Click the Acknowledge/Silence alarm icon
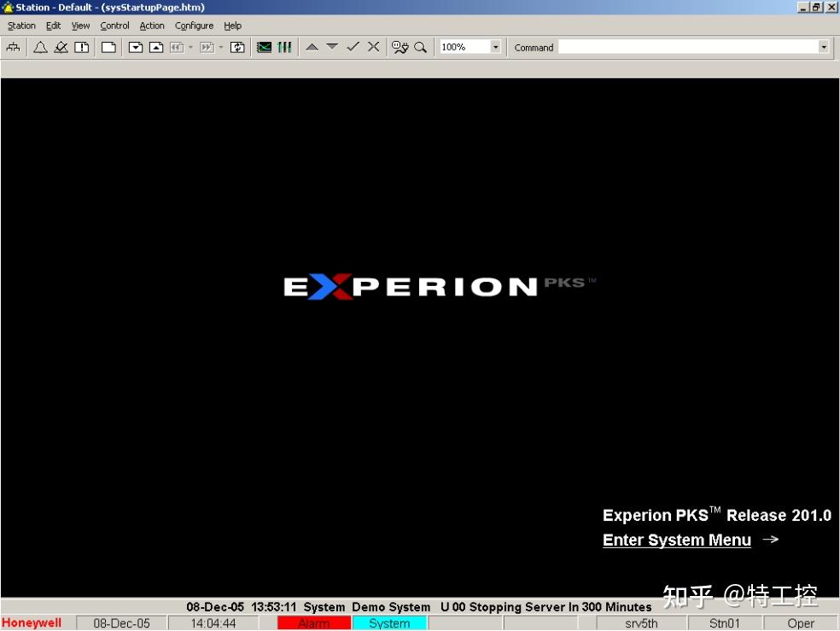The height and width of the screenshot is (631, 840). [61, 47]
